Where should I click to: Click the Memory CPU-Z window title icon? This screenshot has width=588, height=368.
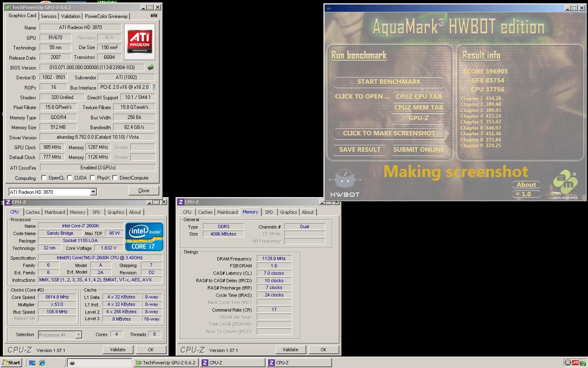click(x=181, y=202)
